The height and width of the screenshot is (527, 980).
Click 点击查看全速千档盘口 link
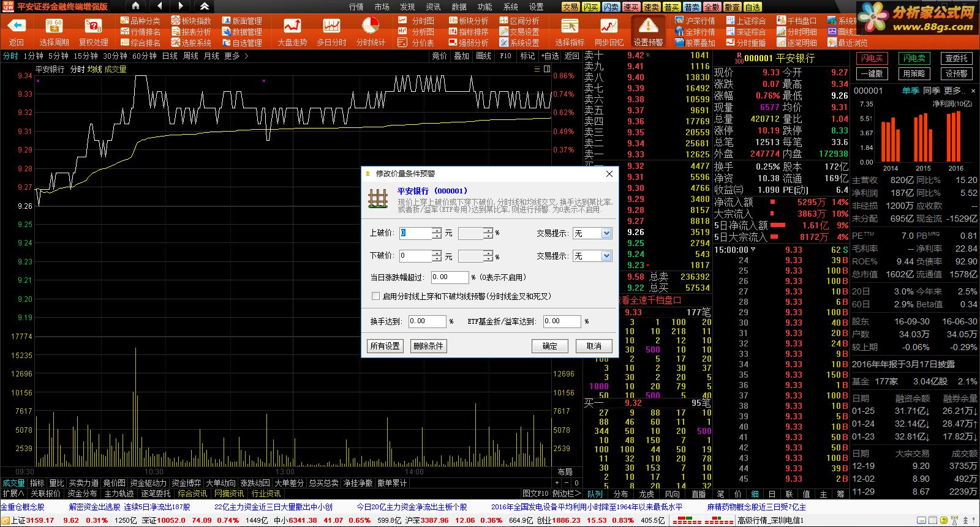(x=651, y=300)
